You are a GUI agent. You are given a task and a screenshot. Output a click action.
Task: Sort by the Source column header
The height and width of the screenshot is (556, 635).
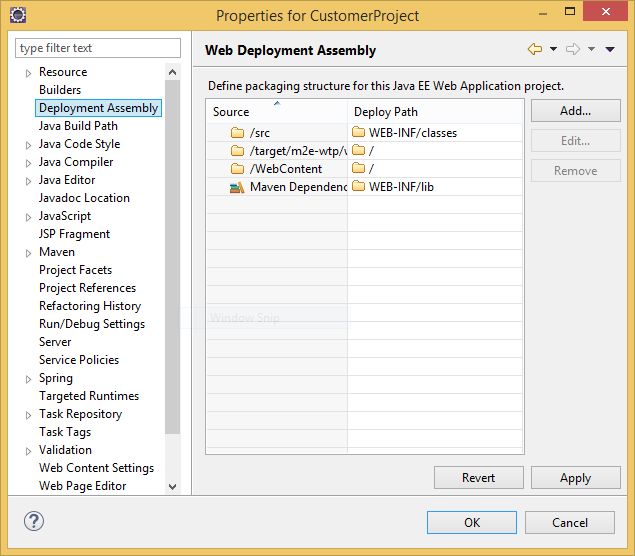click(277, 112)
